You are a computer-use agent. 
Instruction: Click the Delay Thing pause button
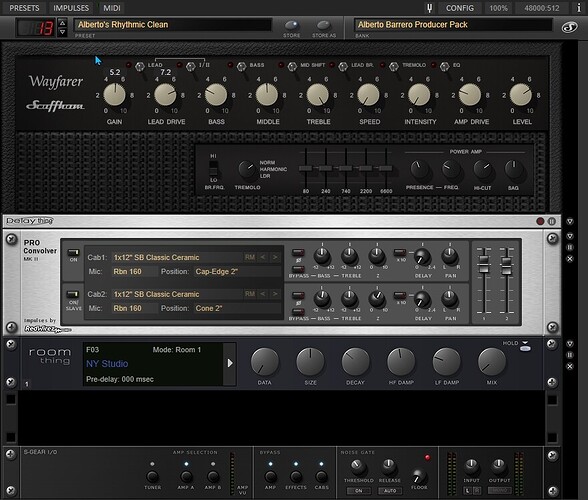point(552,221)
